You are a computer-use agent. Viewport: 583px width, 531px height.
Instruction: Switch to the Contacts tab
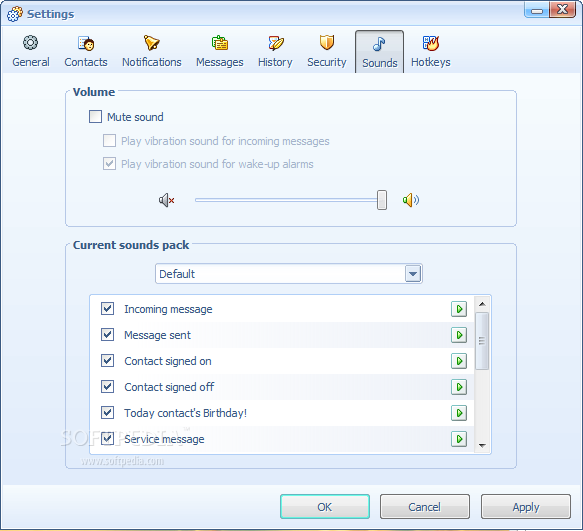[86, 52]
